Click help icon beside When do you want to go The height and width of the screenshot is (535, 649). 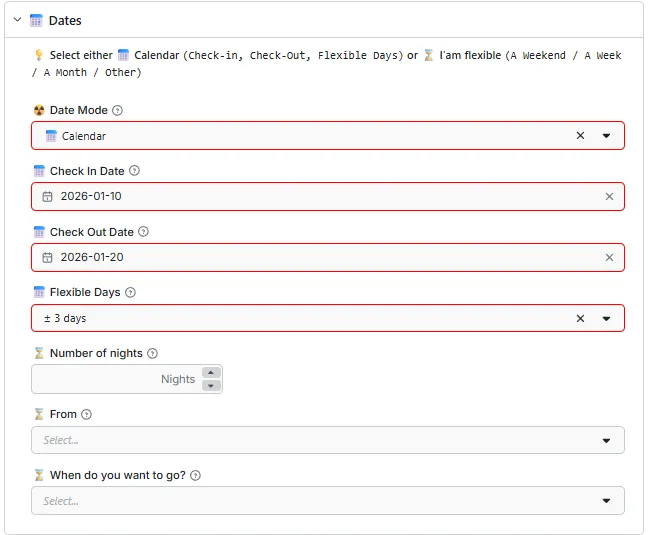[195, 476]
